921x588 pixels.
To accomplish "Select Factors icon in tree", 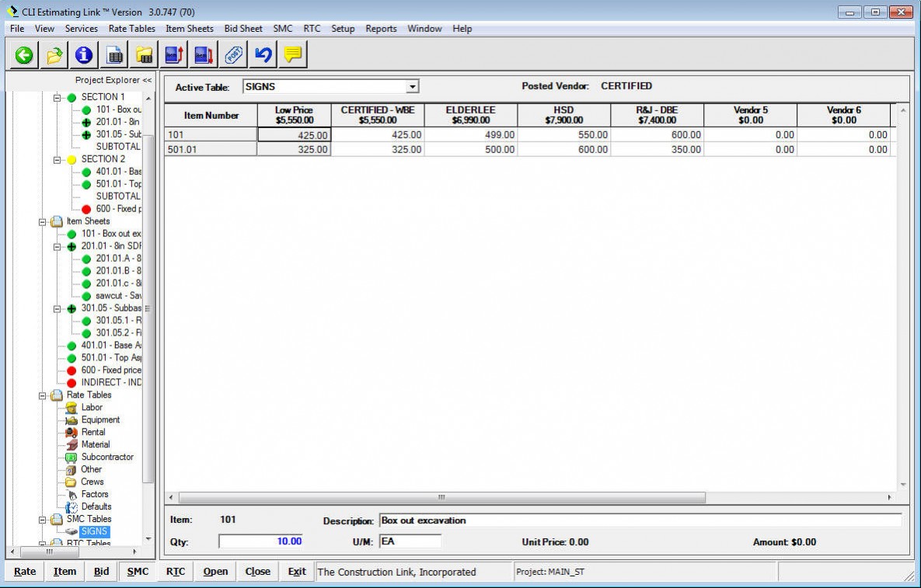I will pos(71,495).
